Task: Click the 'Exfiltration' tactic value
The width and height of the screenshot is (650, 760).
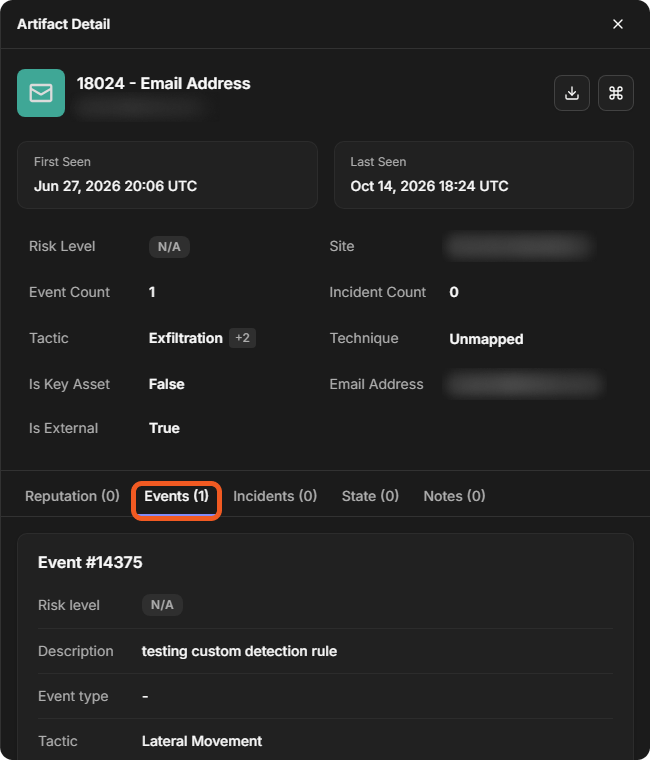Action: [x=186, y=338]
